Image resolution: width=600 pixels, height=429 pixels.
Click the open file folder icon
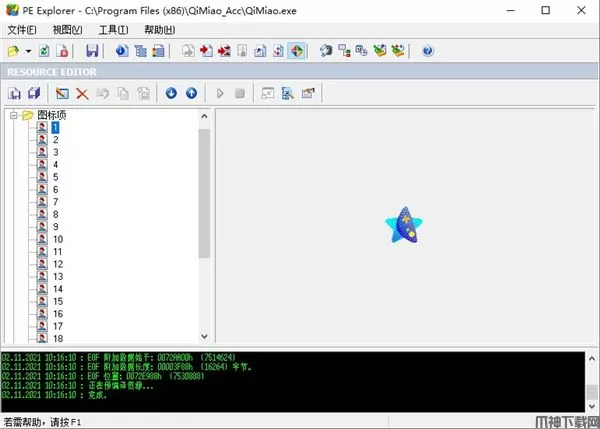pos(13,50)
